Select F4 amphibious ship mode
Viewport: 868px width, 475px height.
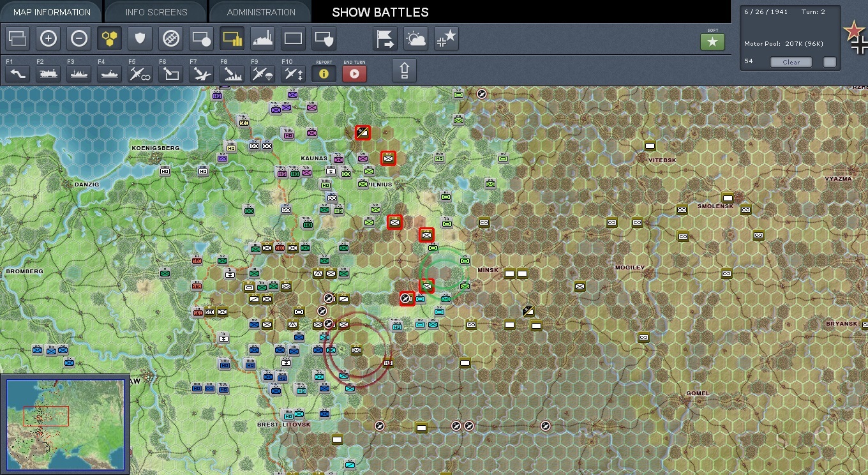tap(109, 73)
